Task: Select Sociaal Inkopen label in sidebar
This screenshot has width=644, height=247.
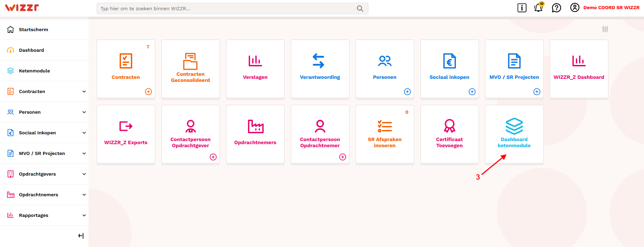Action: click(x=37, y=133)
